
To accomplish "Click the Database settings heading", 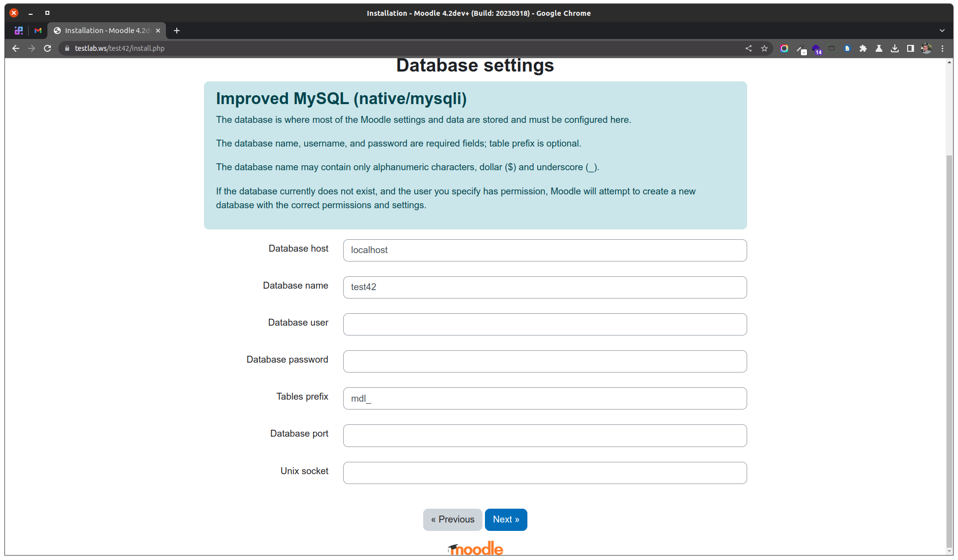I will [x=475, y=65].
